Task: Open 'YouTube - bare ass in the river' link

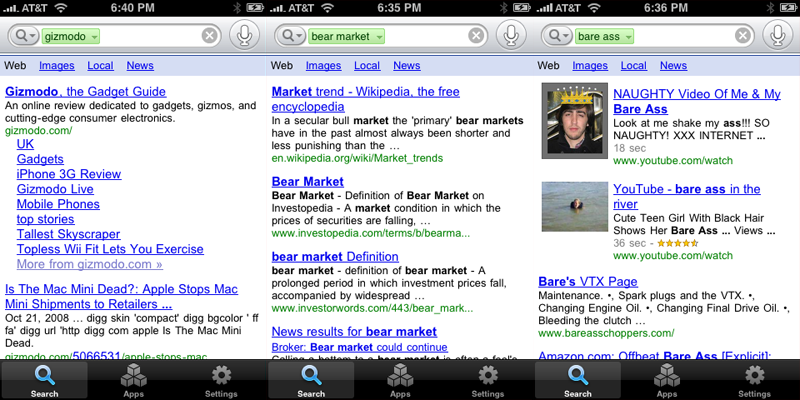Action: [x=687, y=196]
